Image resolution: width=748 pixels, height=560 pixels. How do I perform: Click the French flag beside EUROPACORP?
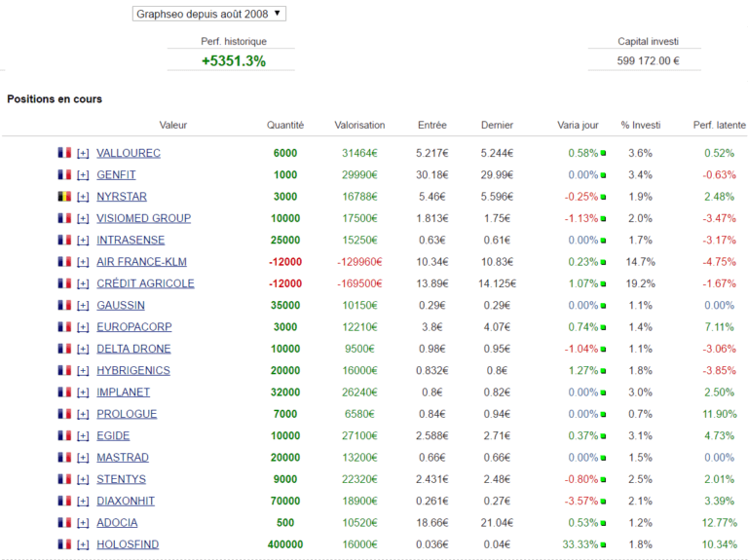tap(64, 327)
